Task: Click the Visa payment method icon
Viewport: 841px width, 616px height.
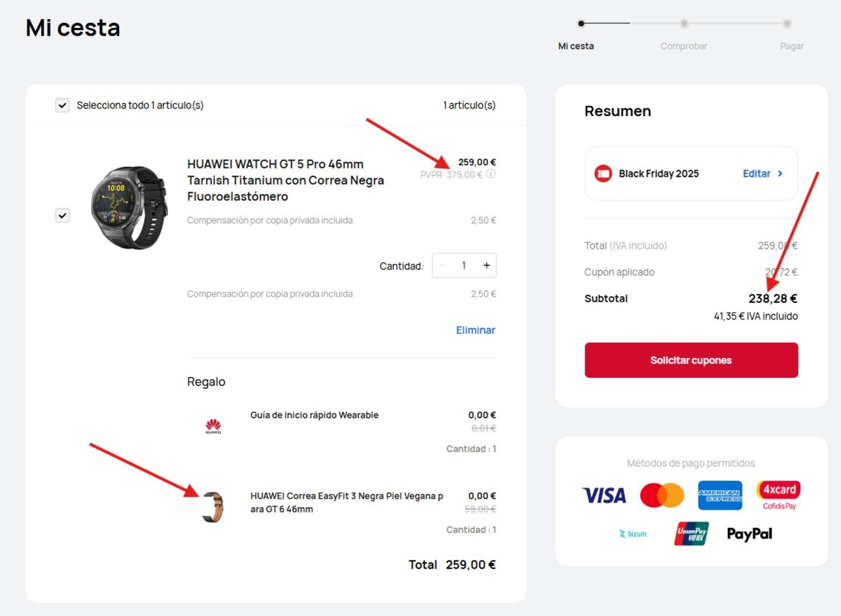Action: click(x=603, y=495)
